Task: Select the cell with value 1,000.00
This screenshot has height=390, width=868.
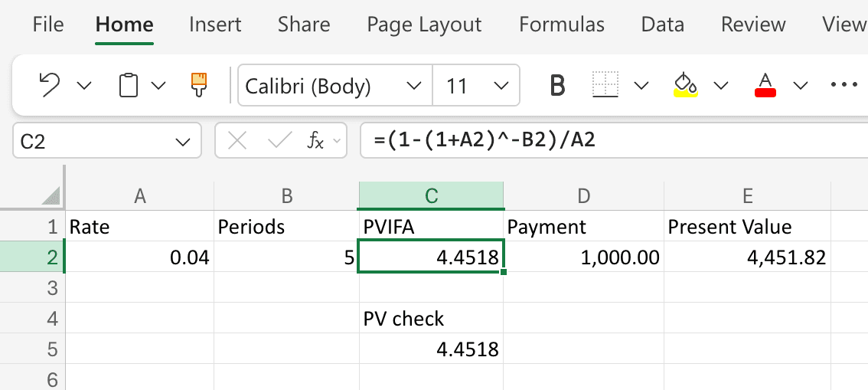Action: [583, 257]
